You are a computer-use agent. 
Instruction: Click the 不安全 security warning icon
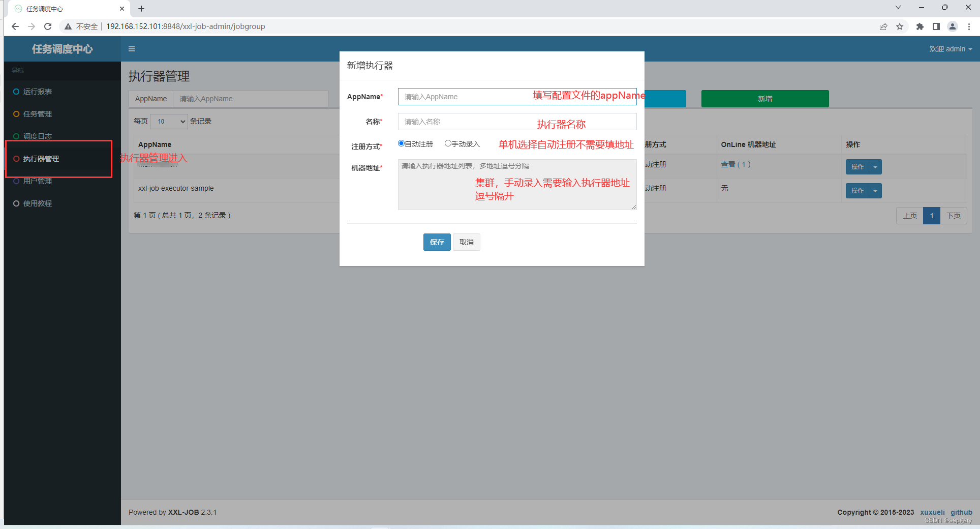point(68,26)
